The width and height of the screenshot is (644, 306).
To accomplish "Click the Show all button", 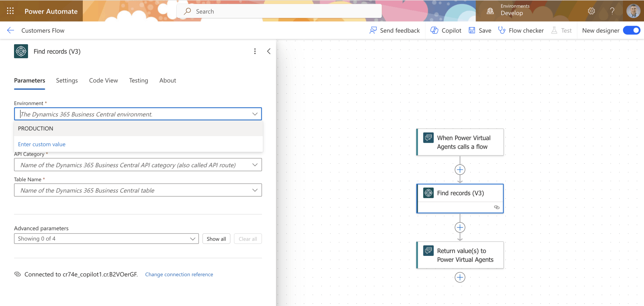I will (x=216, y=239).
